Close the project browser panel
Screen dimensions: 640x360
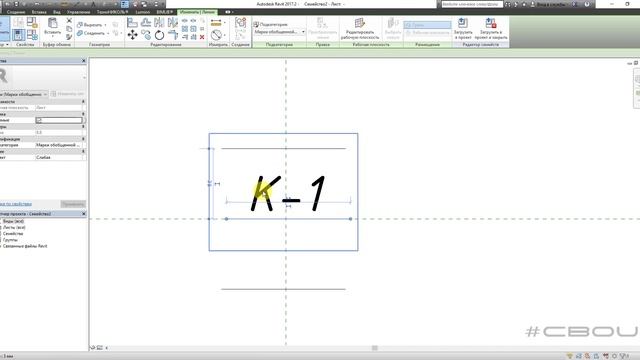pyautogui.click(x=84, y=214)
